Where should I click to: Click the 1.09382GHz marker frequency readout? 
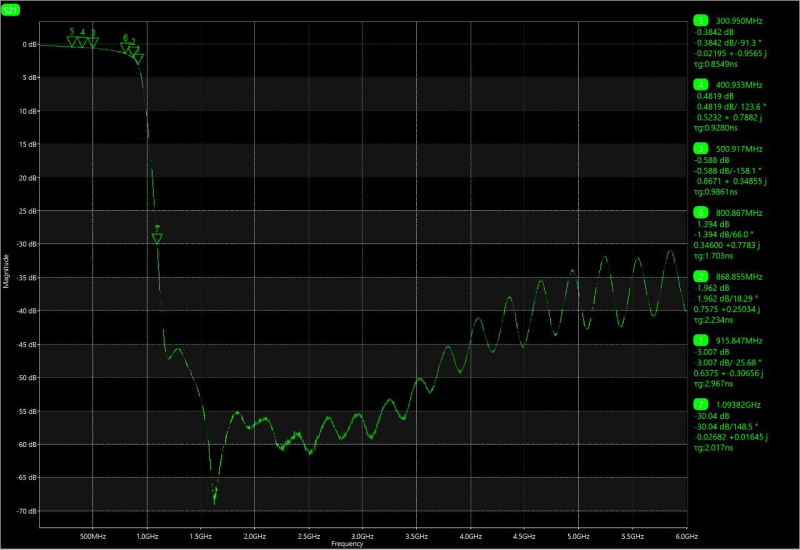738,405
